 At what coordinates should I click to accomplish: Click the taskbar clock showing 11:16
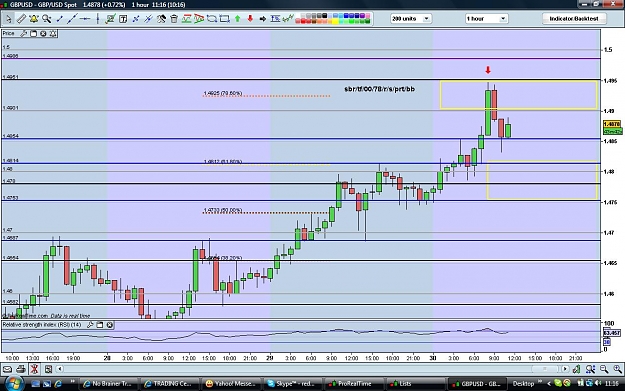tap(611, 384)
